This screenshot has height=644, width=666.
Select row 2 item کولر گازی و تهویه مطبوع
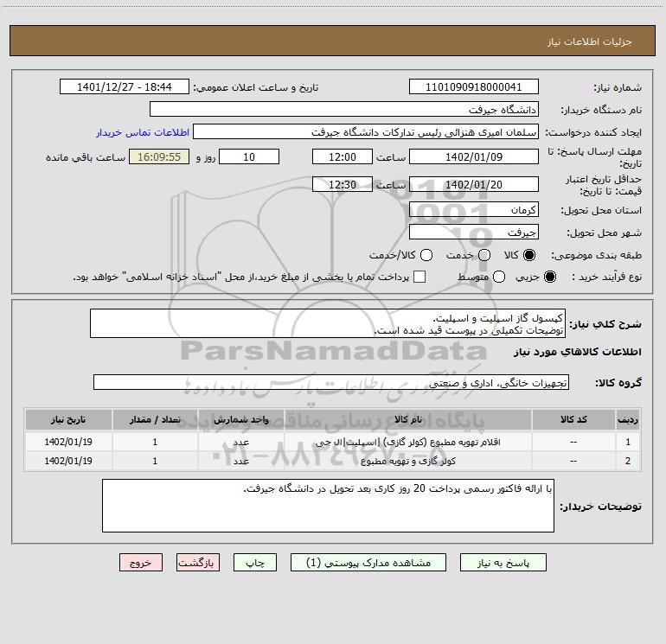[407, 461]
